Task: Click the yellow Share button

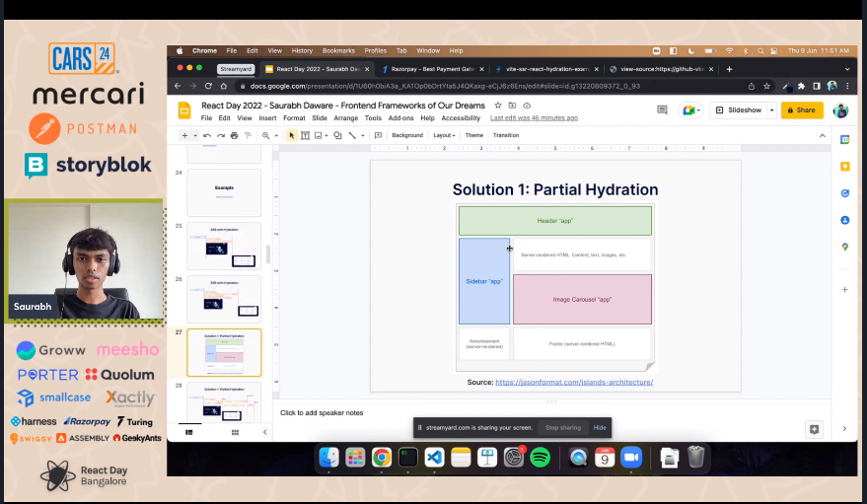Action: pos(802,110)
